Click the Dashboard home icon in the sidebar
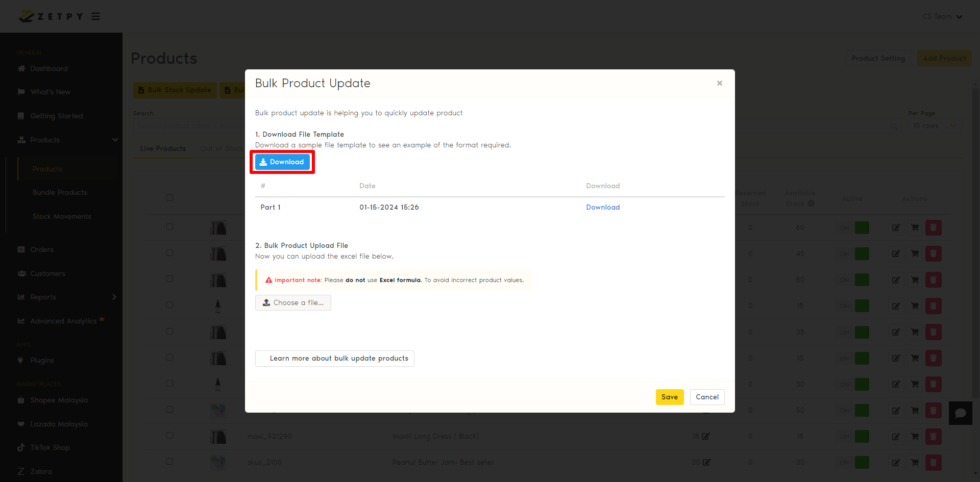Image resolution: width=980 pixels, height=482 pixels. pyautogui.click(x=21, y=68)
